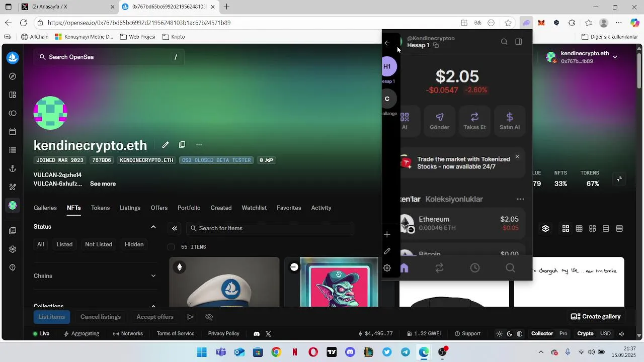Filter status by Listed
Viewport: 644px width, 362px height.
[x=64, y=244]
